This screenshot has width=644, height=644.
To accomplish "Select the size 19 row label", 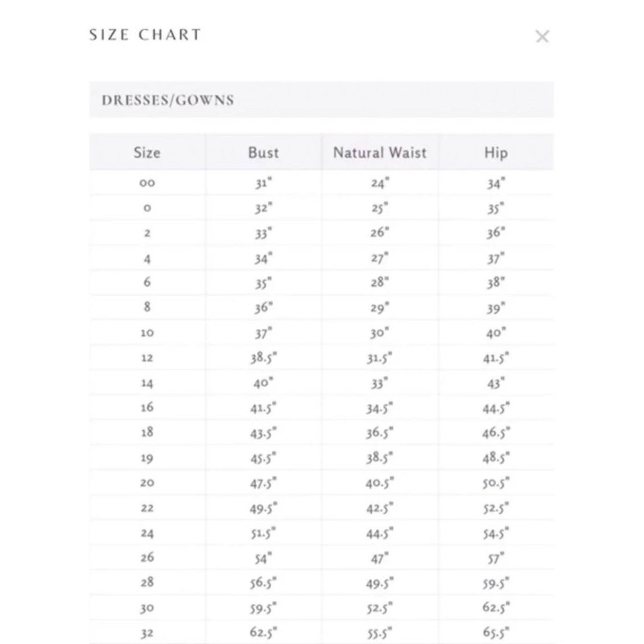I will click(x=147, y=458).
